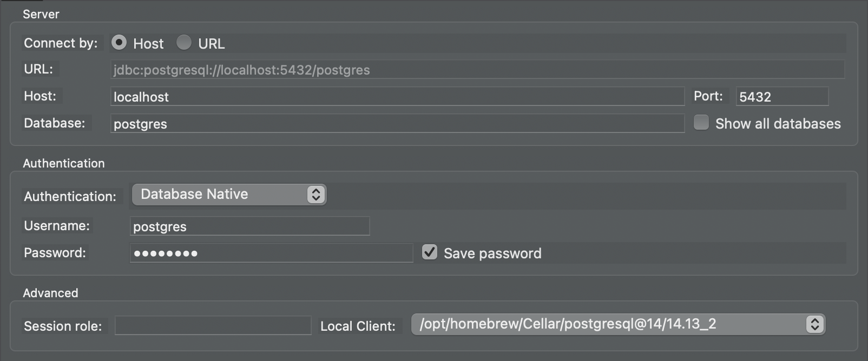Click the Username field with postgres
This screenshot has height=361, width=868.
click(249, 226)
